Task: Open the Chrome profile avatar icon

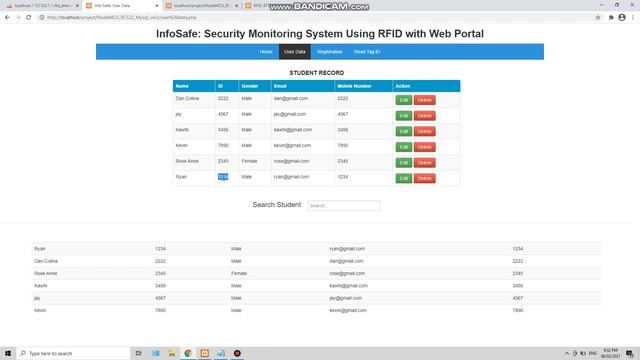Action: 622,18
